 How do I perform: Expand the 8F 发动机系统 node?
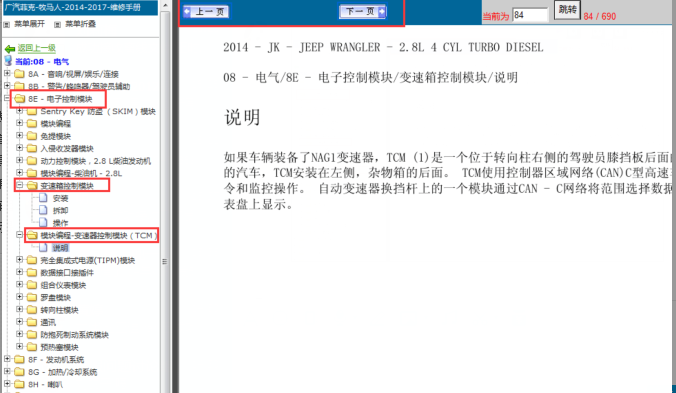point(7,359)
